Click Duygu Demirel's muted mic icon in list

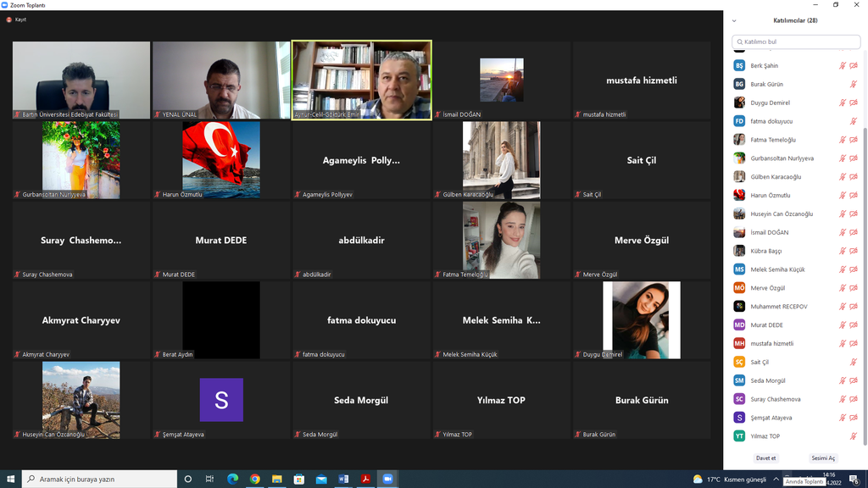(x=843, y=103)
